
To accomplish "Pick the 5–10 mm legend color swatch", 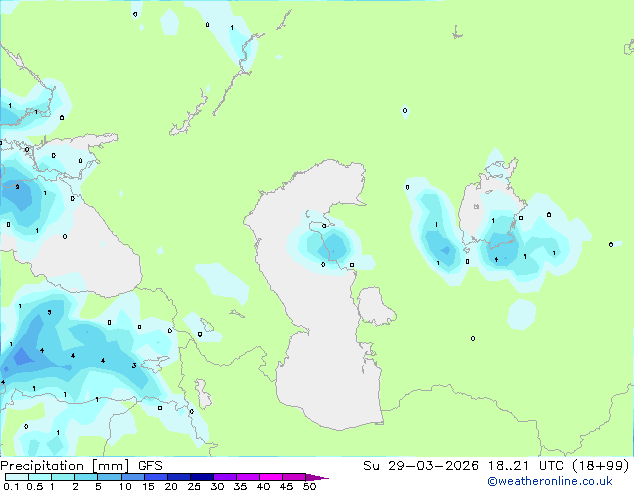I will pyautogui.click(x=109, y=477).
